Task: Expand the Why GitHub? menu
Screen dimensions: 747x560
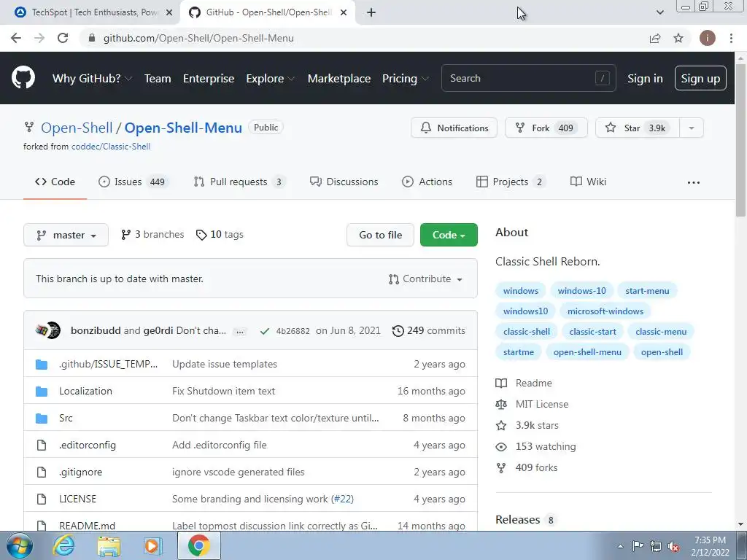Action: (92, 78)
